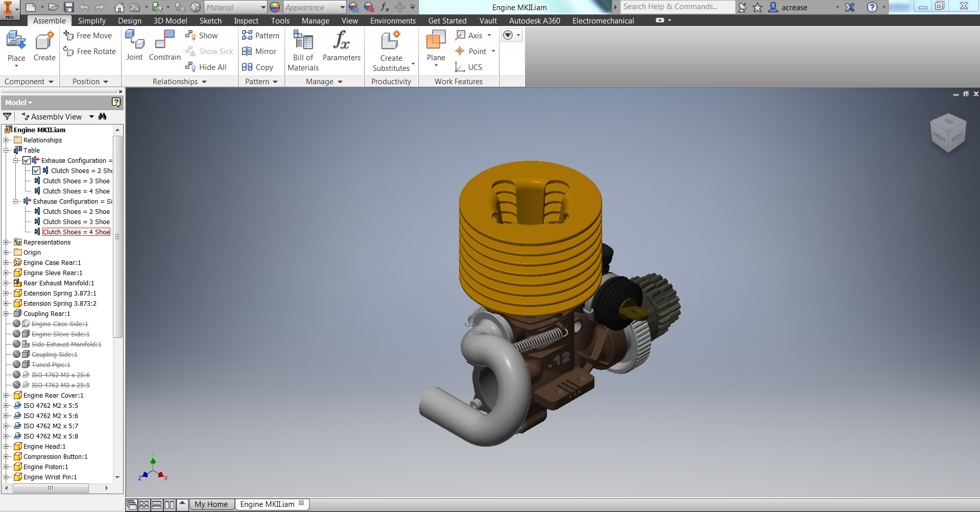Click the Plane work feature icon
This screenshot has width=980, height=512.
[436, 42]
